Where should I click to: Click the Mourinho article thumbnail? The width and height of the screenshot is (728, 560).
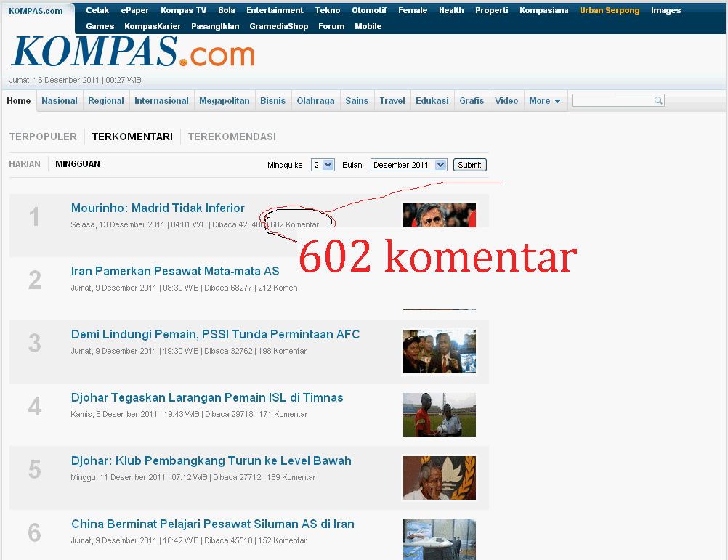coord(440,215)
